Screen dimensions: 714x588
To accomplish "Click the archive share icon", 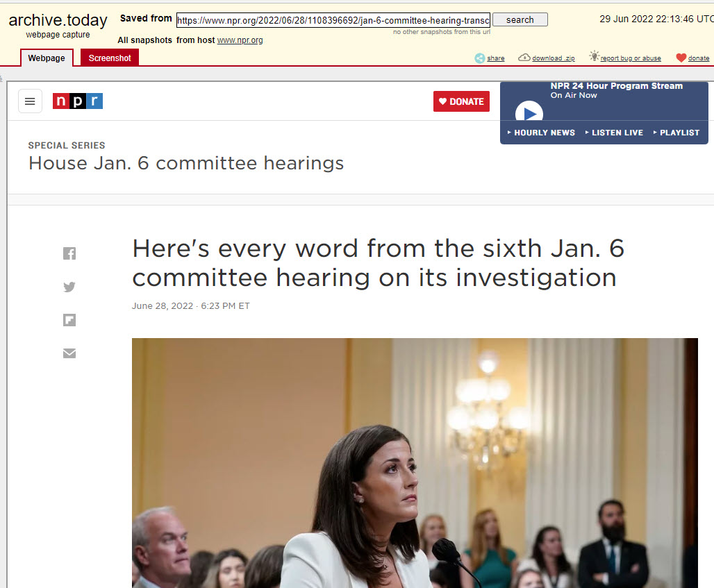I will (x=479, y=58).
